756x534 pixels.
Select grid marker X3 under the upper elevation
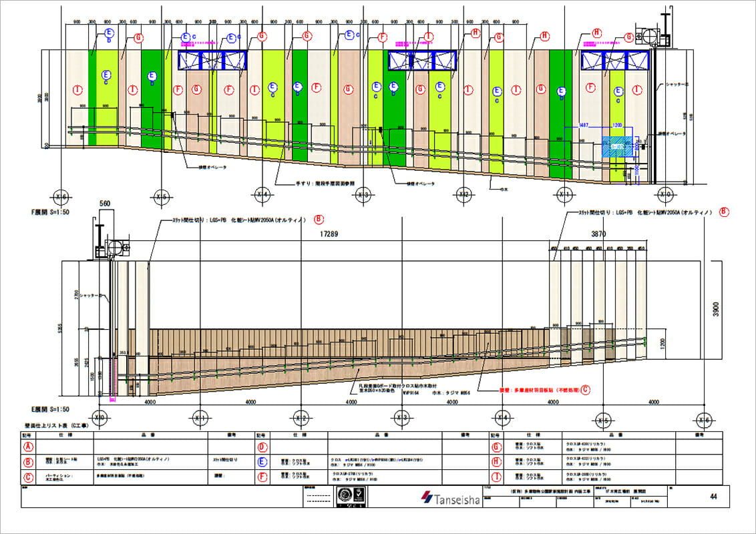click(363, 195)
